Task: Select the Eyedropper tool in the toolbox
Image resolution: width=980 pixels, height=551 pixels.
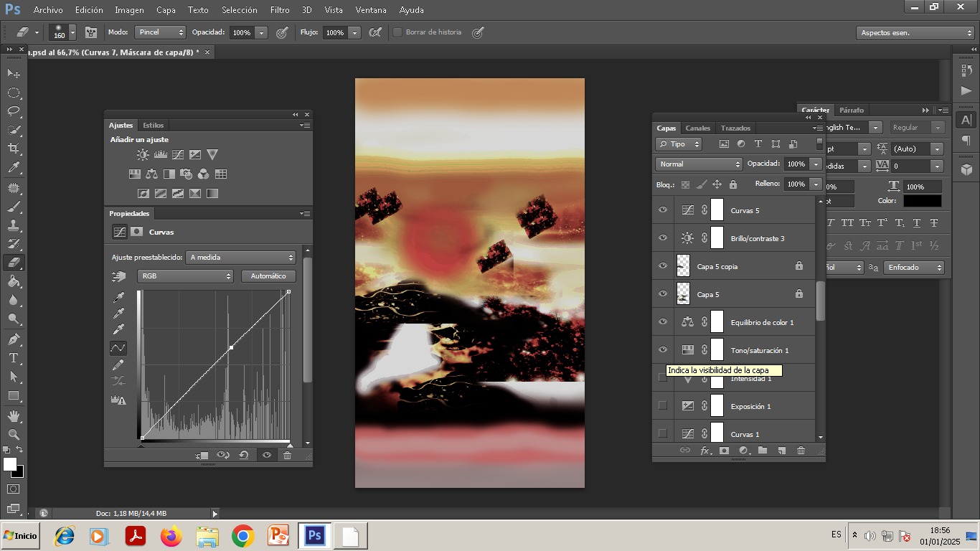Action: (14, 168)
